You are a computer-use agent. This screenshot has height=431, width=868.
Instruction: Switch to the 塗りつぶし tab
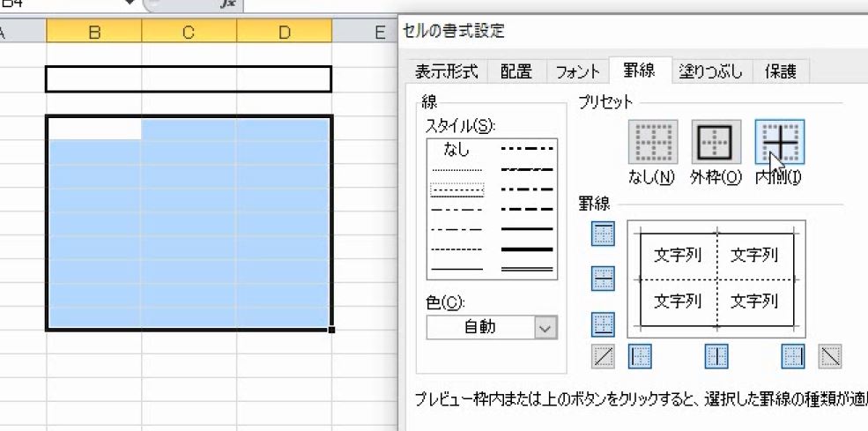[x=711, y=71]
